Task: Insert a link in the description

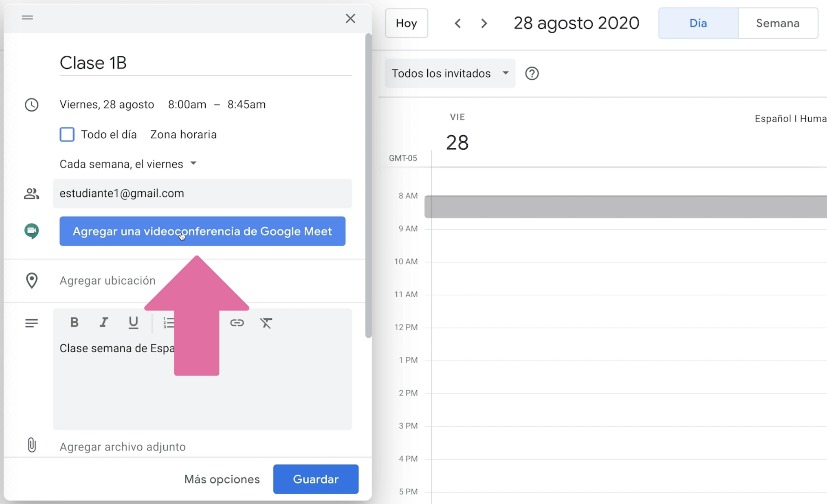Action: 237,323
